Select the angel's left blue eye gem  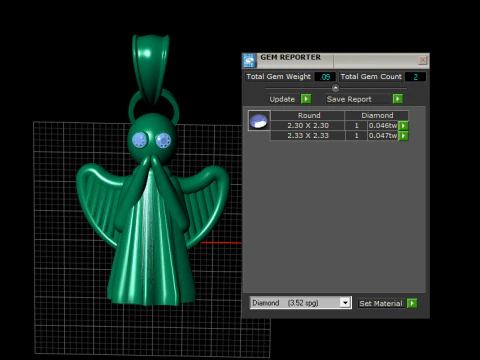[x=140, y=140]
